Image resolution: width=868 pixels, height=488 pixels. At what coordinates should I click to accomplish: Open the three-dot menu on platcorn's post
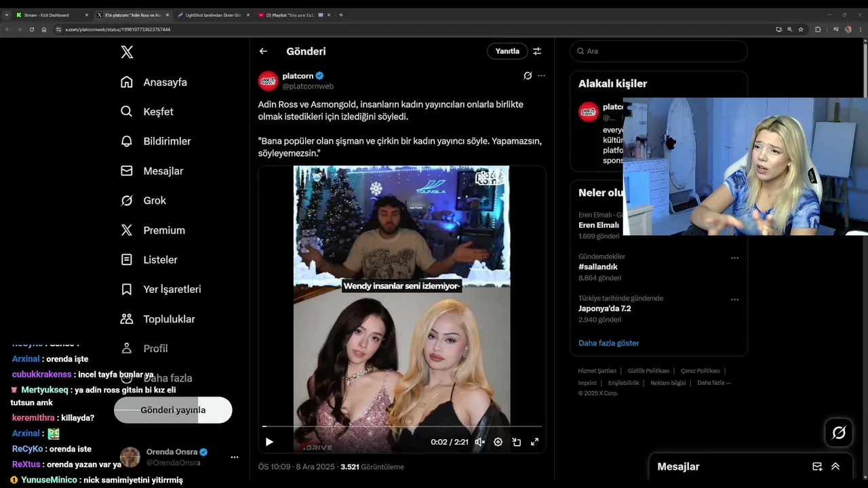pyautogui.click(x=541, y=76)
